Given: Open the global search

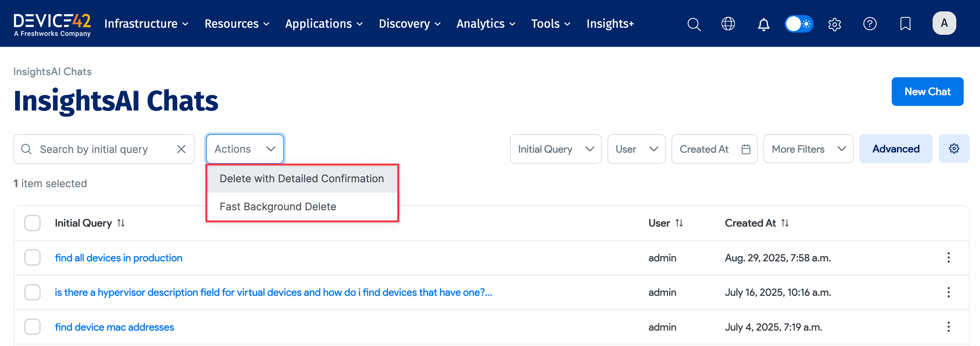Looking at the screenshot, I should point(694,24).
